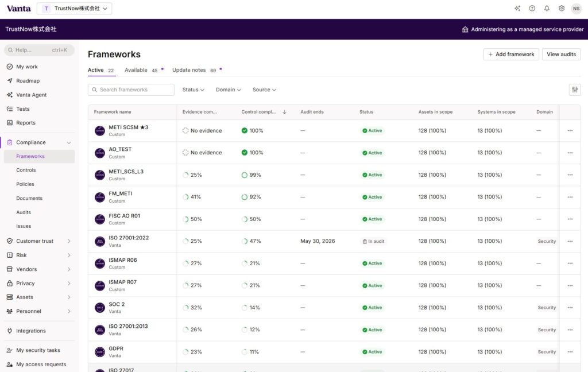The height and width of the screenshot is (372, 588).
Task: Click the NS user avatar
Action: (576, 9)
